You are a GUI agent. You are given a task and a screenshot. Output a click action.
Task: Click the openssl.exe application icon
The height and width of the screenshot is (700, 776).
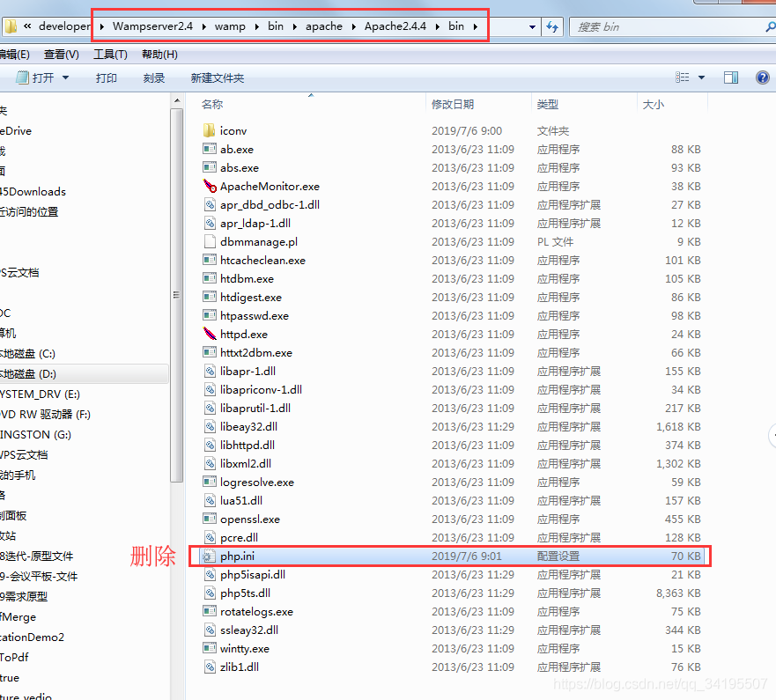click(x=210, y=519)
